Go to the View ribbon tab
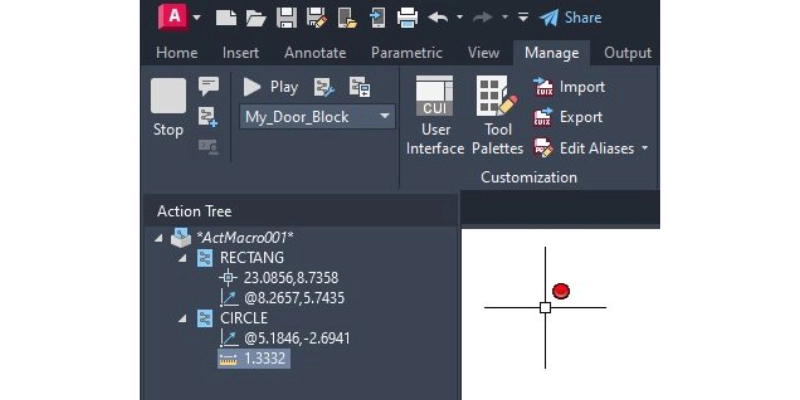Screen dimensions: 800x400 pyautogui.click(x=483, y=53)
